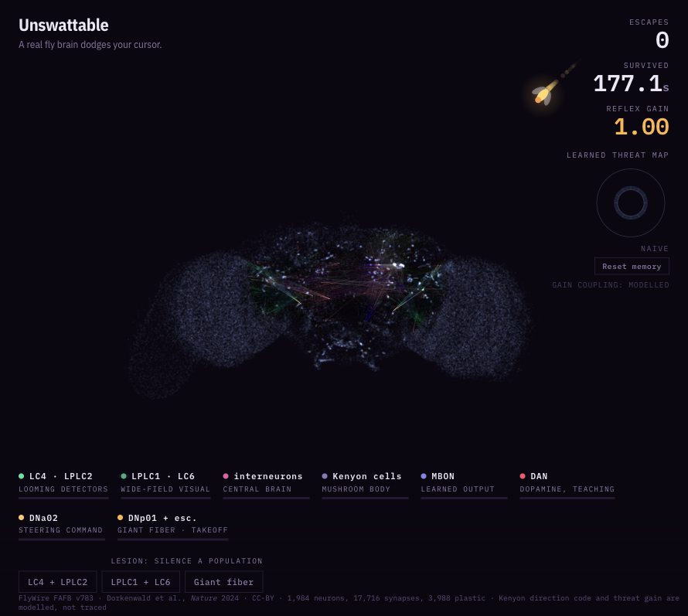Click the LEARNED THREAT MAP heading
The height and width of the screenshot is (616, 688).
coord(618,155)
